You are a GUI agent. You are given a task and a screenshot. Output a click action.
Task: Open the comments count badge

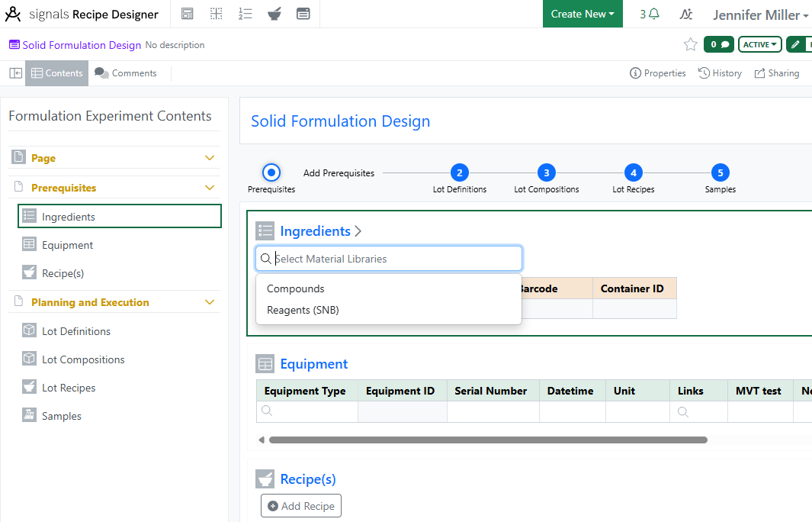point(719,44)
